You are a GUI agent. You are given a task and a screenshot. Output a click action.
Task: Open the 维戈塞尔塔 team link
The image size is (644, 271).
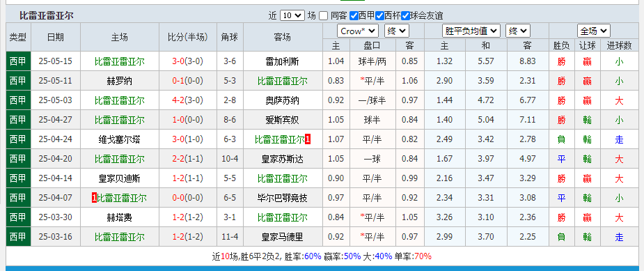(x=120, y=139)
